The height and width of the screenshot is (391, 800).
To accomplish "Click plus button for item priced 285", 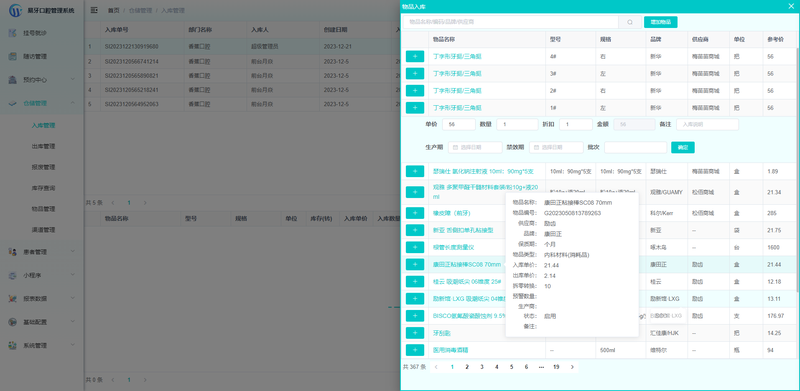I will click(x=415, y=213).
